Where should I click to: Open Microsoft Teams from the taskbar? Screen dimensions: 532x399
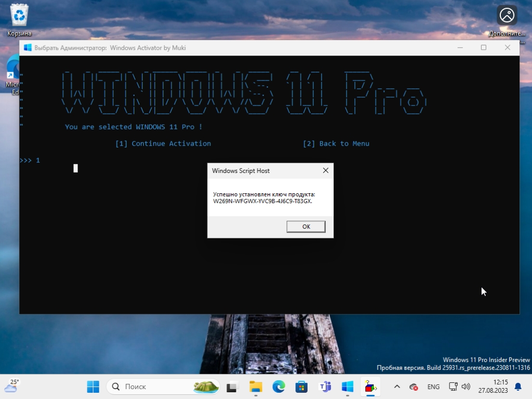[x=325, y=387]
